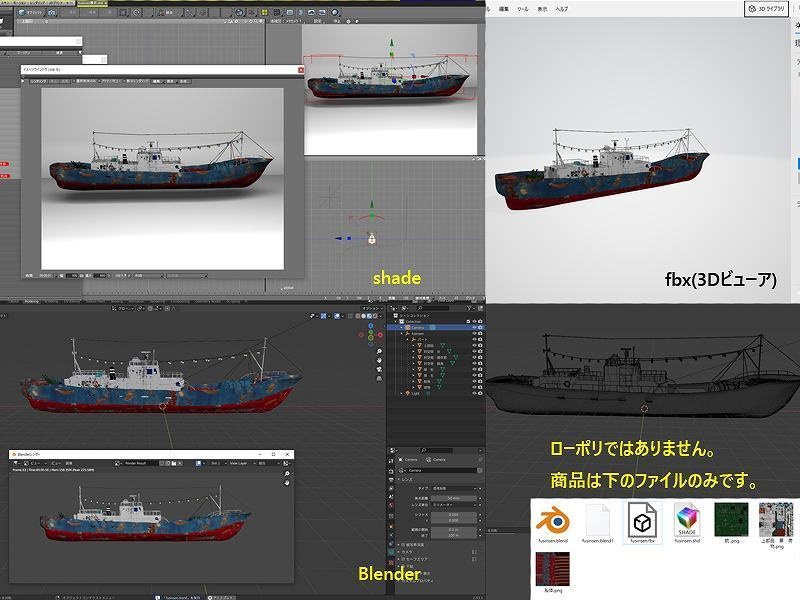Hide パート object via its eye icon
Viewport: 800px width, 600px height.
[474, 339]
